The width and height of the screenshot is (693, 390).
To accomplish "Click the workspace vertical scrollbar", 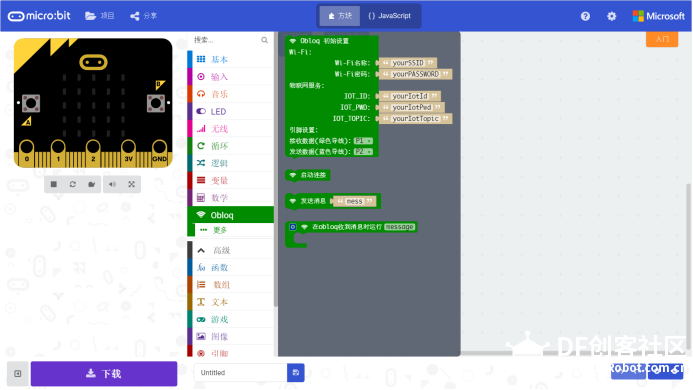I will click(688, 265).
